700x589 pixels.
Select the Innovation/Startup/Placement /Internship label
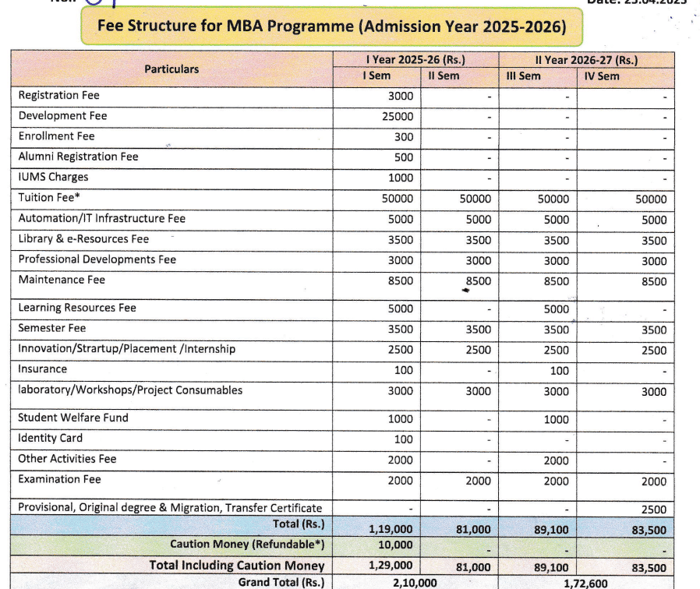click(126, 349)
